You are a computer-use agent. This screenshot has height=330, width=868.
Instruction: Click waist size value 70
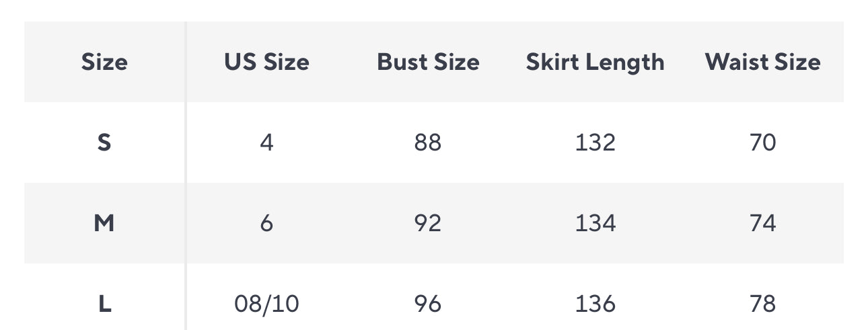[x=762, y=142]
